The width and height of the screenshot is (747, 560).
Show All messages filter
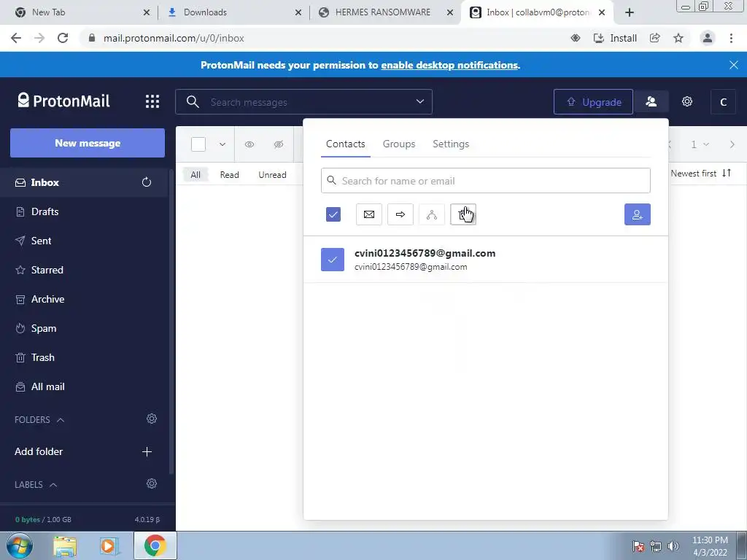coord(196,175)
